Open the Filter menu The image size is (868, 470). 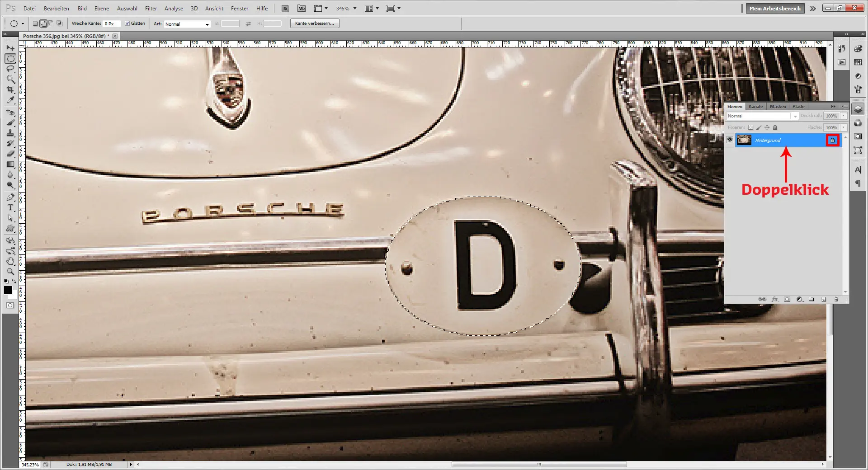(151, 8)
